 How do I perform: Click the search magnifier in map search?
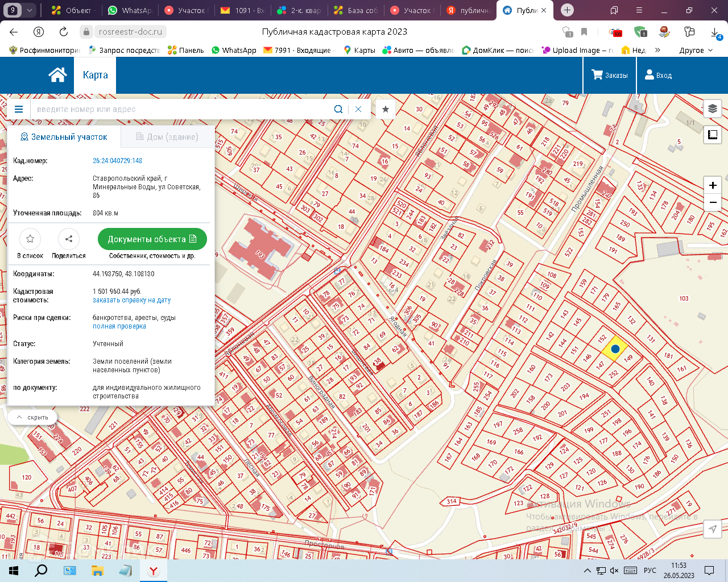click(x=338, y=109)
